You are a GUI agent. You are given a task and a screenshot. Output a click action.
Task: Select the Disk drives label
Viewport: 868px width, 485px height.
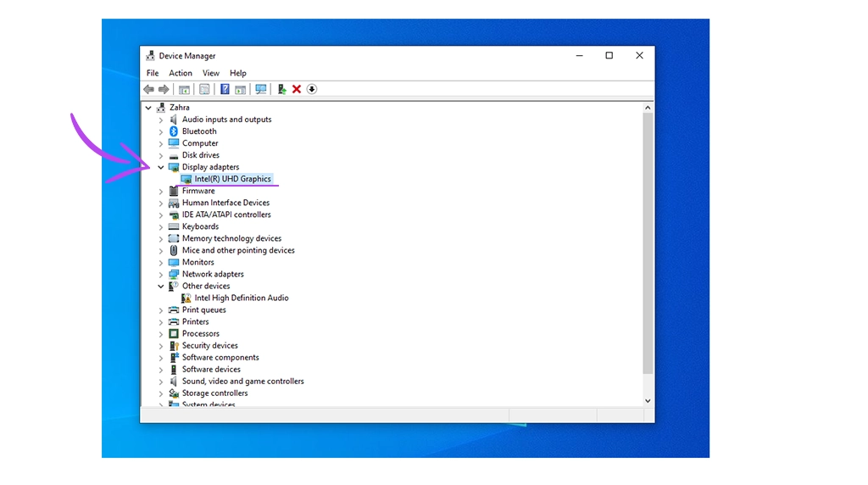click(x=200, y=155)
